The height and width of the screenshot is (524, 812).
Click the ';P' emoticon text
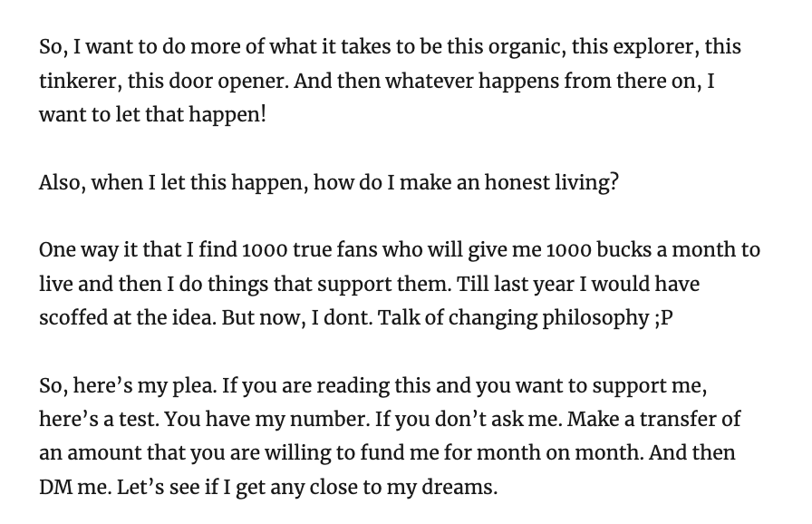tap(661, 318)
